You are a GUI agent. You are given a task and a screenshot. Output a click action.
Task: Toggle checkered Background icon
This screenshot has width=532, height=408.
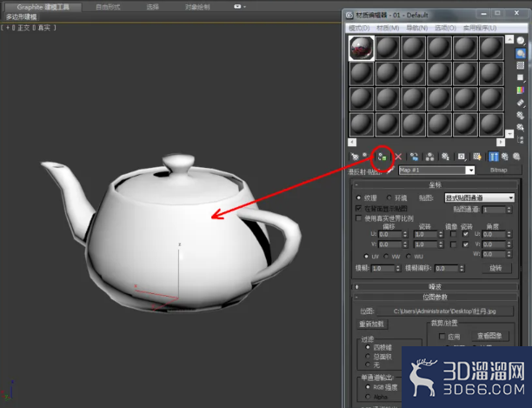point(521,65)
